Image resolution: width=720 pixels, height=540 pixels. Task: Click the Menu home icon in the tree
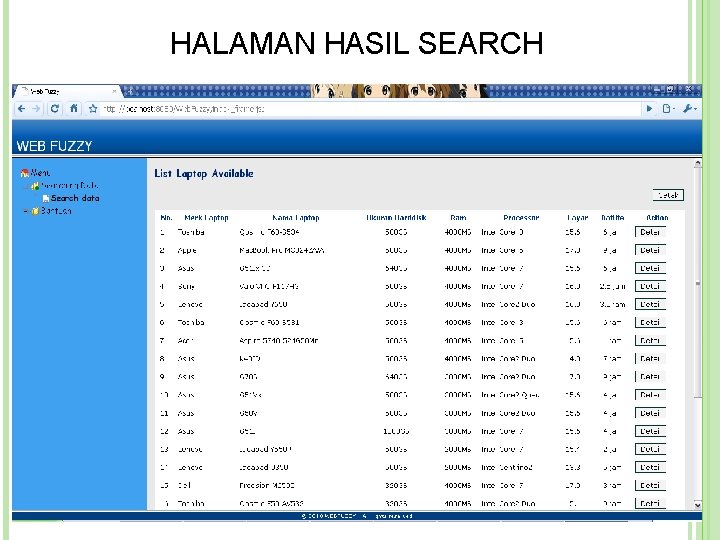click(25, 173)
